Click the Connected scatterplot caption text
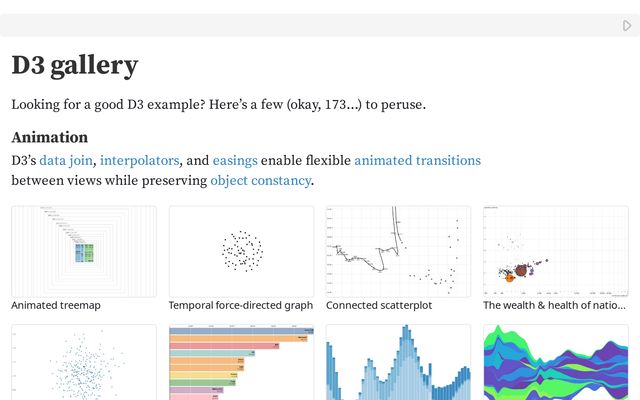Screen dimensions: 640x400 tap(379, 305)
